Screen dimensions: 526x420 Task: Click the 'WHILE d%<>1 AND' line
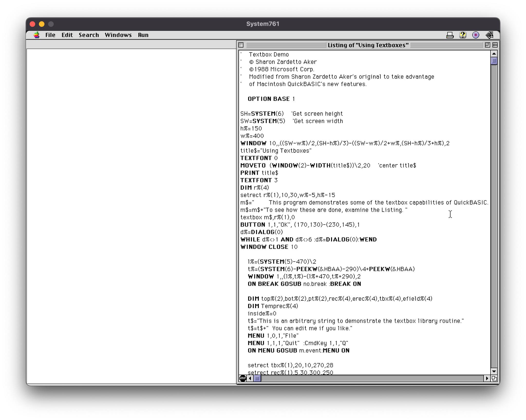click(x=308, y=240)
